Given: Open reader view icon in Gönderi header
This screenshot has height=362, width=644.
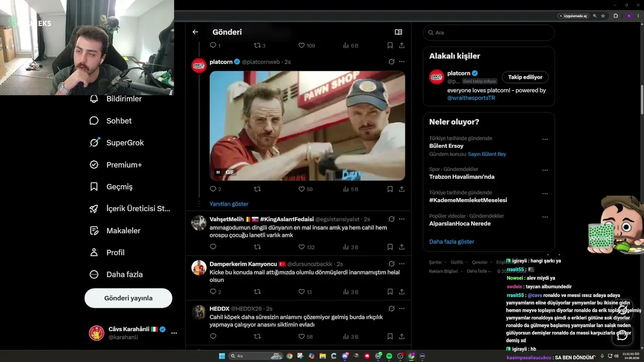Looking at the screenshot, I should [x=398, y=32].
